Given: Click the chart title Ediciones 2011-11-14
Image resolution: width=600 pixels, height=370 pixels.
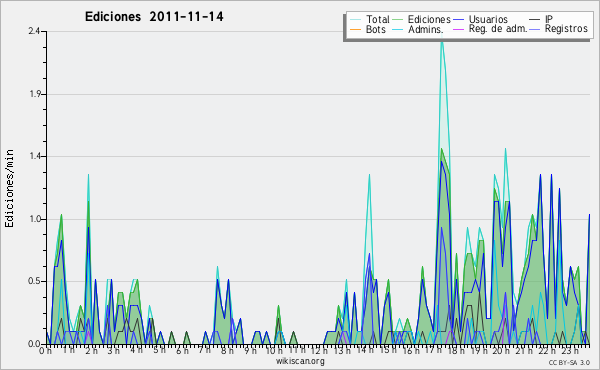Looking at the screenshot, I should pyautogui.click(x=154, y=17).
